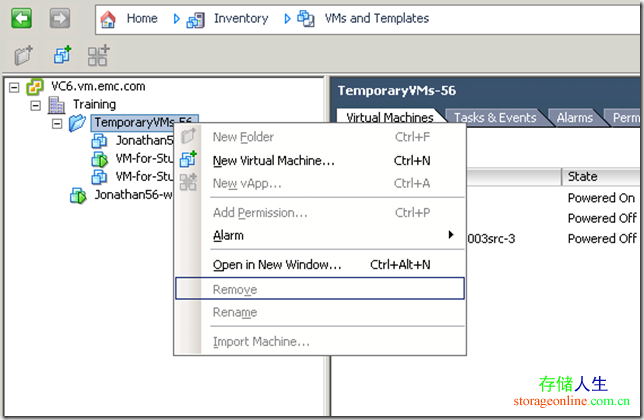The width and height of the screenshot is (644, 420).
Task: Collapse the Training datacenter node
Action: point(36,104)
